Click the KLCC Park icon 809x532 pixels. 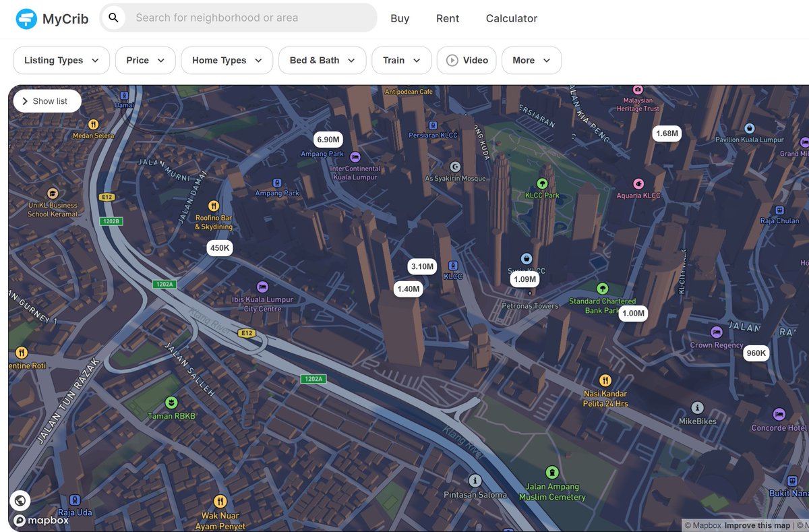(x=542, y=183)
